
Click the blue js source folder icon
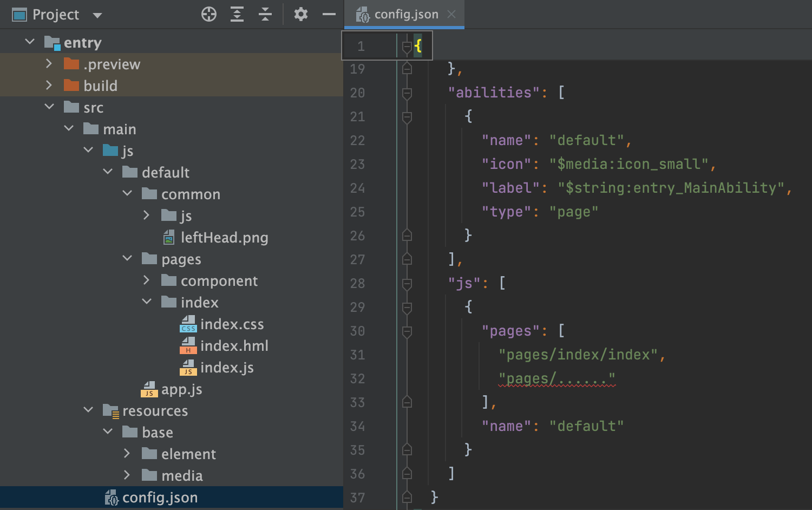pyautogui.click(x=110, y=151)
